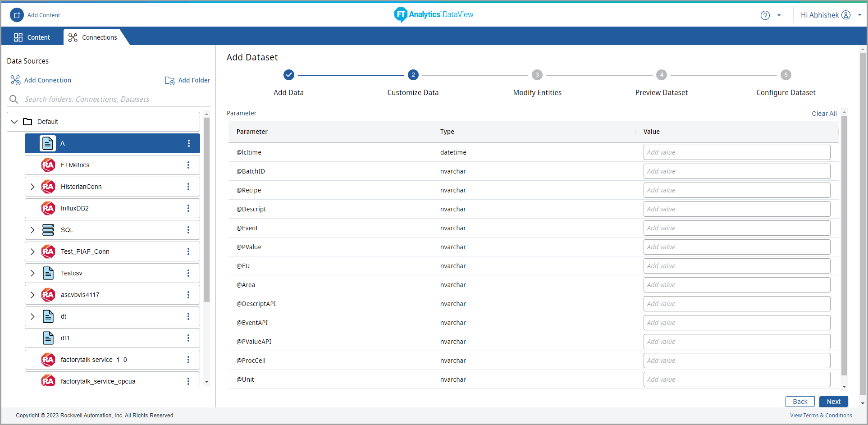The height and width of the screenshot is (425, 868).
Task: Click the Next button
Action: [833, 402]
